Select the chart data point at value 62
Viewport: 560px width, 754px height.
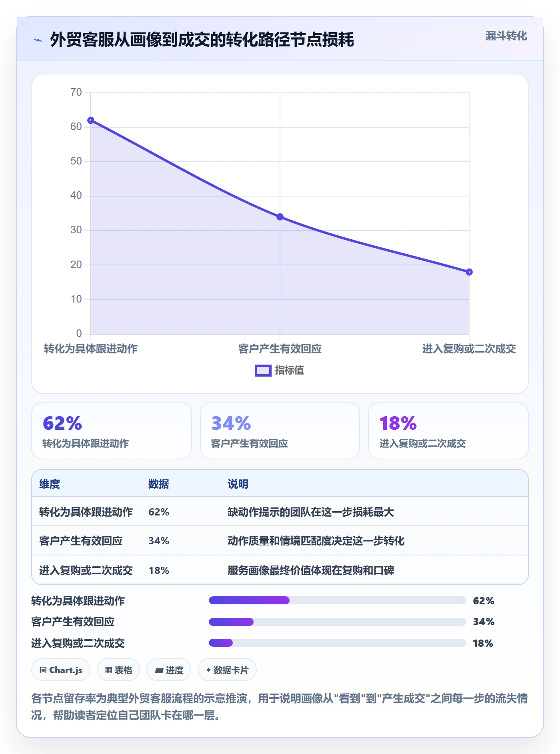91,120
